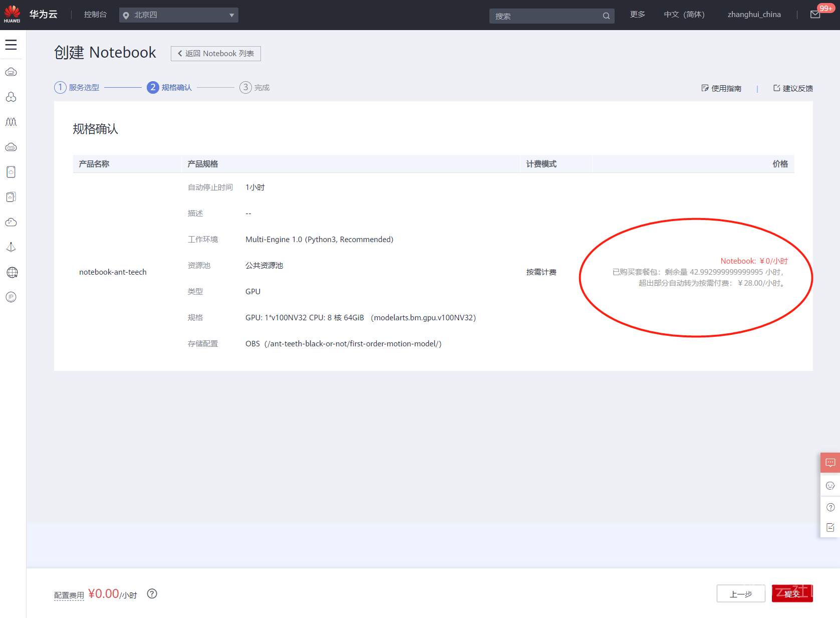
Task: Focus the 搜索 search box
Action: (552, 16)
